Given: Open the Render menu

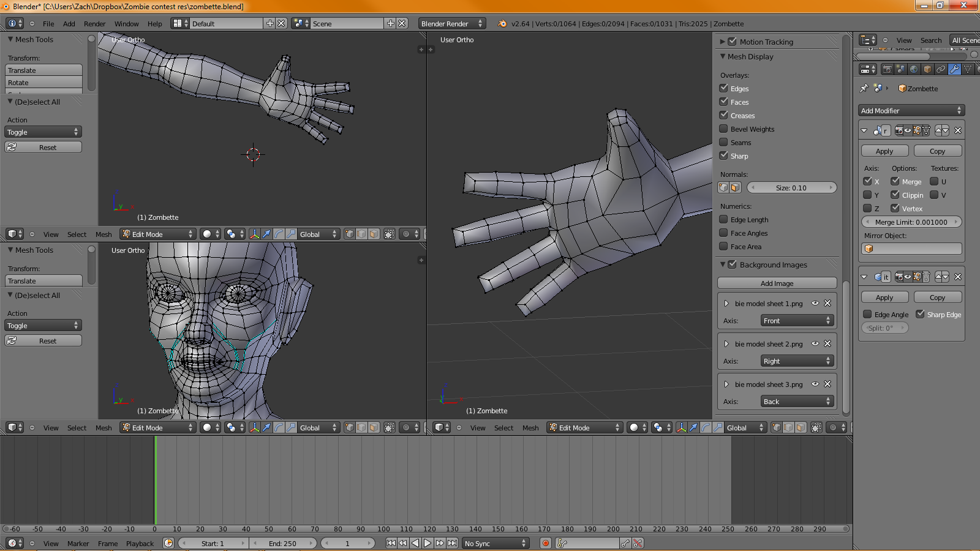Looking at the screenshot, I should (x=94, y=23).
